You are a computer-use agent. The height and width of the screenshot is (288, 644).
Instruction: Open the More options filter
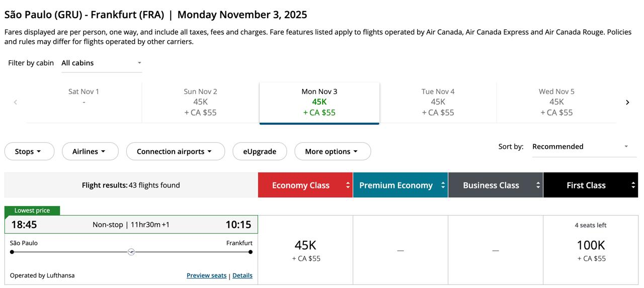pos(332,151)
